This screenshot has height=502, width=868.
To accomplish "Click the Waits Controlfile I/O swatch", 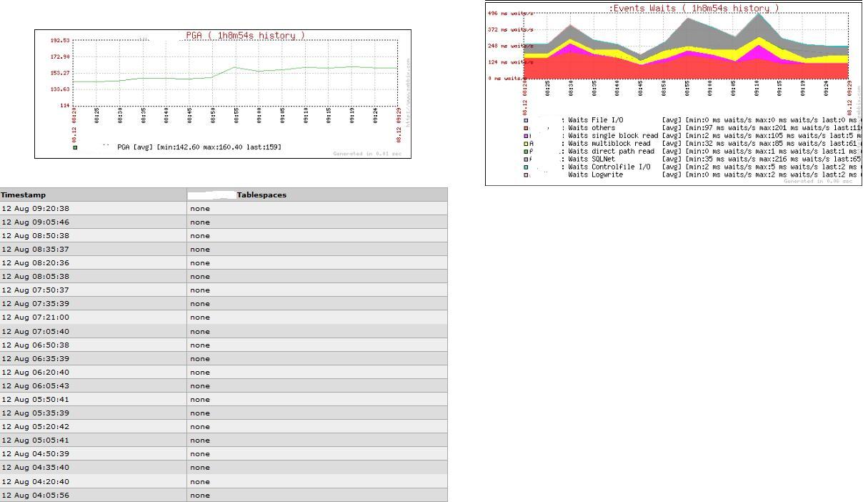I will point(527,167).
